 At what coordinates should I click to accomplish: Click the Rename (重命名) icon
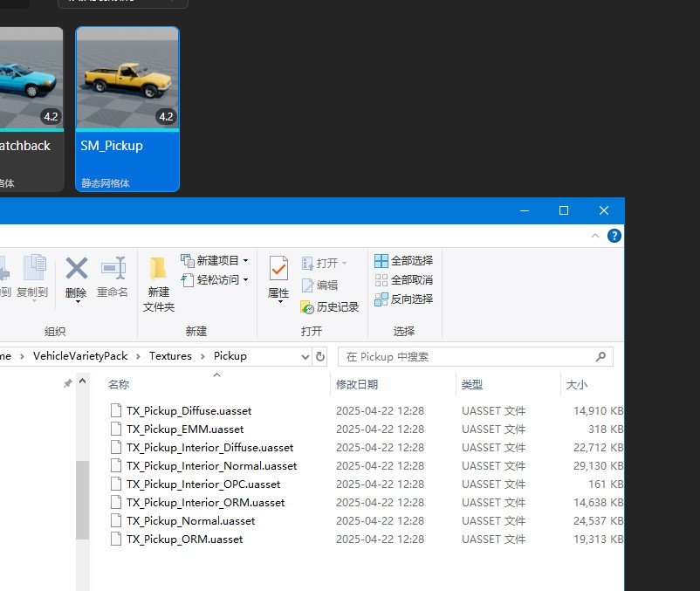tap(113, 277)
